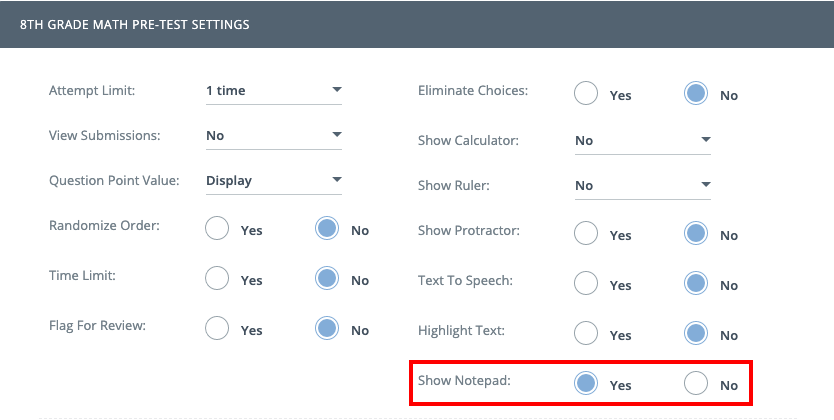This screenshot has width=834, height=420.
Task: Choose No for Time Limit
Action: coord(327,280)
